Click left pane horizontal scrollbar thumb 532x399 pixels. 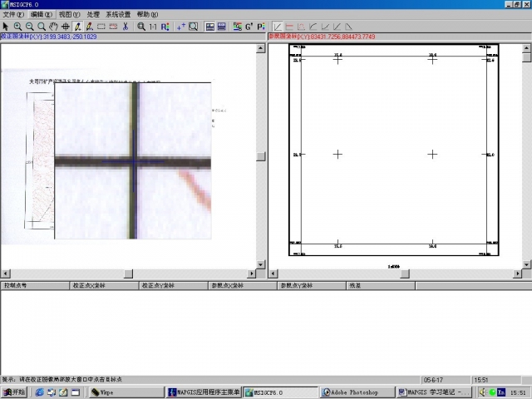(x=127, y=273)
